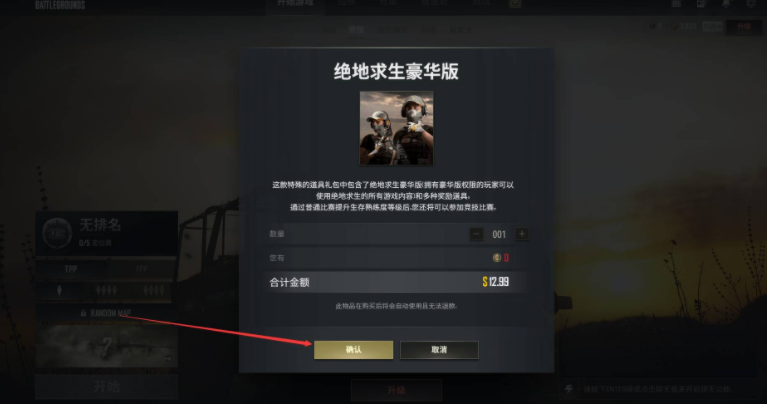Click the question mark map preview
767x404 pixels.
[x=106, y=346]
